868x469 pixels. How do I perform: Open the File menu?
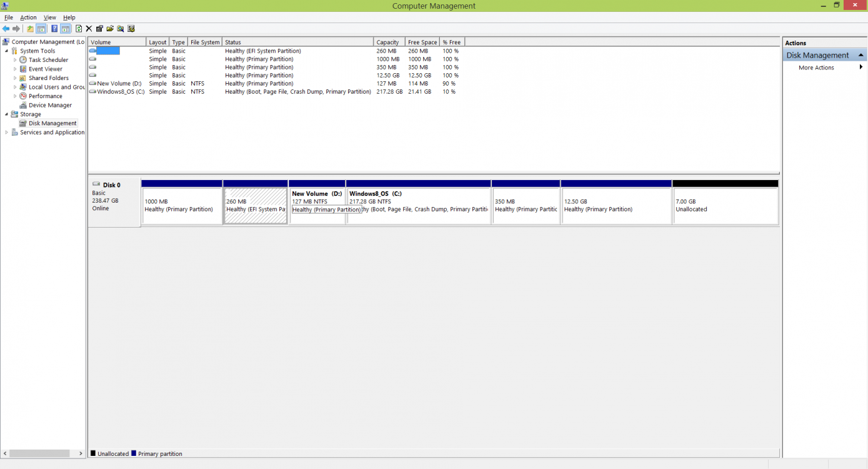(9, 18)
